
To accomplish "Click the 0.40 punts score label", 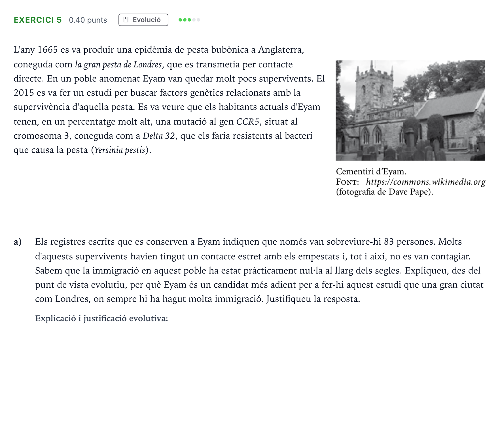I will coord(88,20).
